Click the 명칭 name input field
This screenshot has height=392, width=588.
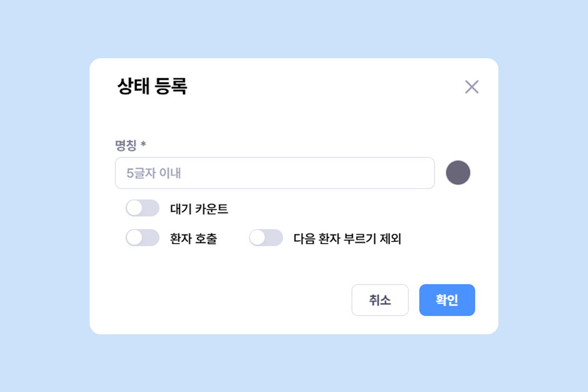(274, 173)
